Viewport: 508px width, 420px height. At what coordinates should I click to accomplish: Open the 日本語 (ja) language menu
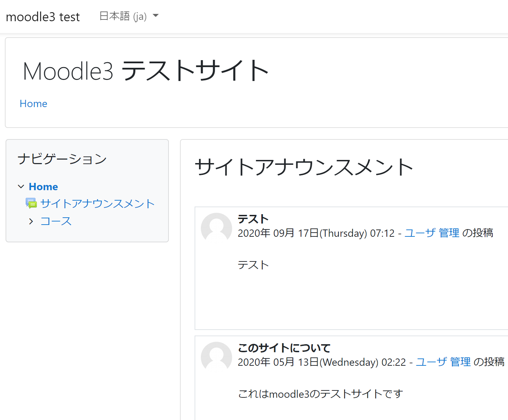point(123,16)
